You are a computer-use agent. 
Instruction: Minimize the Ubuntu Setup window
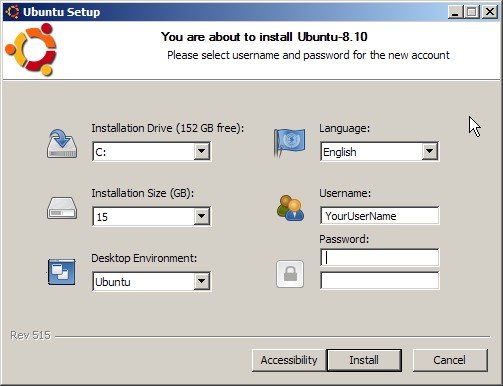pyautogui.click(x=455, y=12)
